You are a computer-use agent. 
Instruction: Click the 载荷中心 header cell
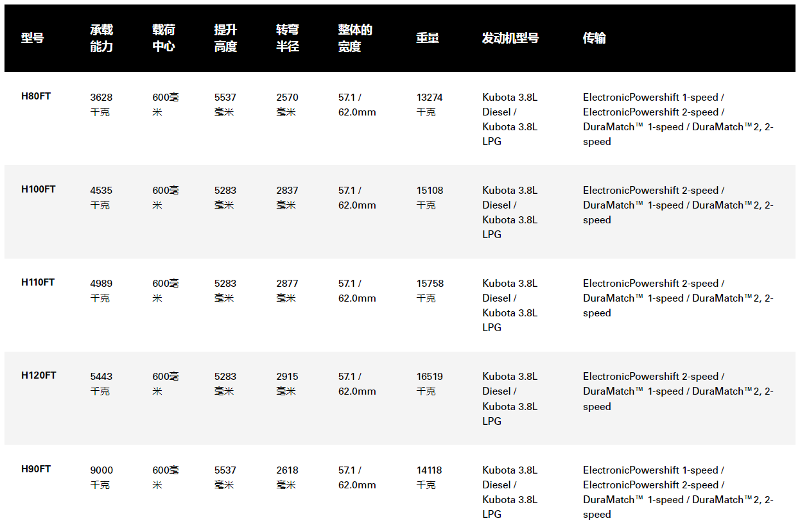[x=164, y=39]
